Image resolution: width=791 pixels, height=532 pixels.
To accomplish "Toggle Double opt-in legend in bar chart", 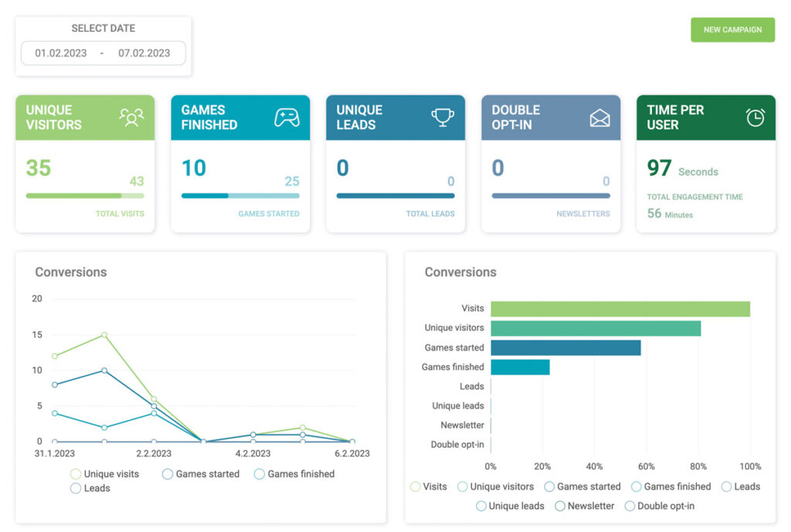I will tap(660, 506).
